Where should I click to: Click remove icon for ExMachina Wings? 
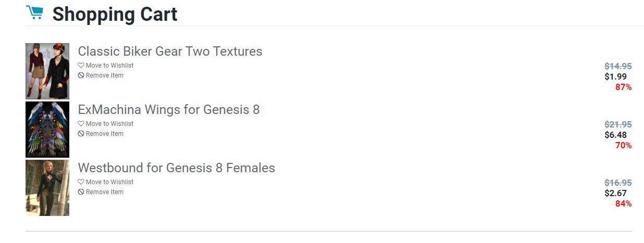tap(81, 134)
